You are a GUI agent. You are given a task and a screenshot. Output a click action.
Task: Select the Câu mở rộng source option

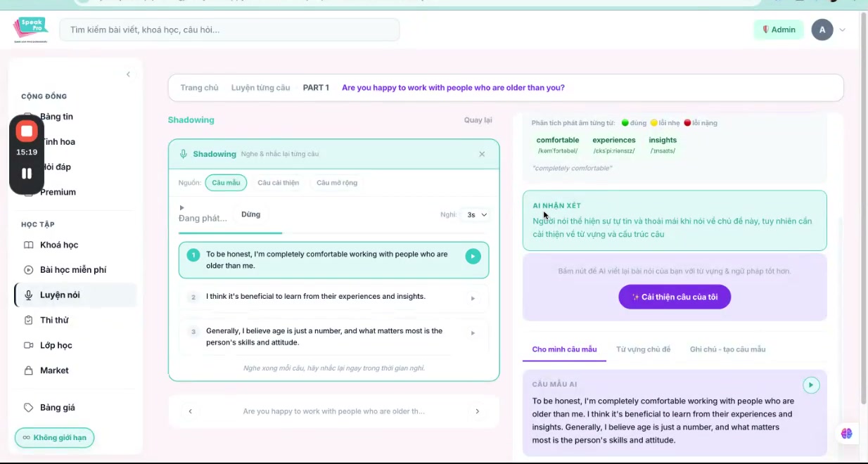[337, 183]
